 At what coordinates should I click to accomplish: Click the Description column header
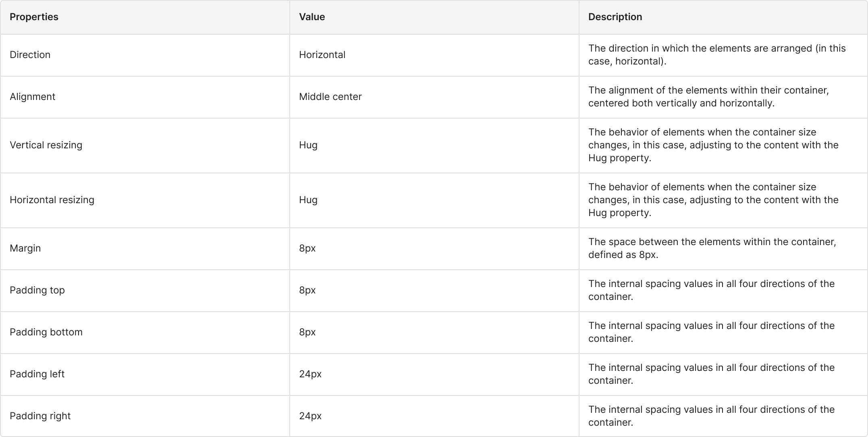(615, 17)
